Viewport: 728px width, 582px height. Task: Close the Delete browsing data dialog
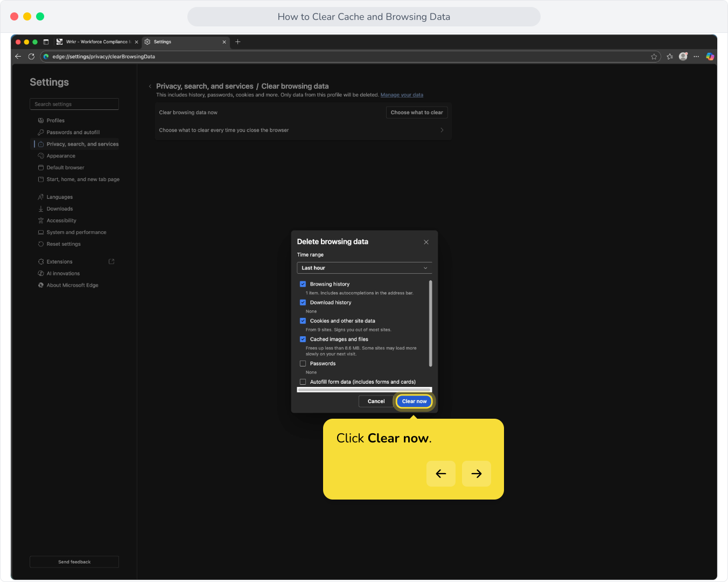pyautogui.click(x=426, y=242)
